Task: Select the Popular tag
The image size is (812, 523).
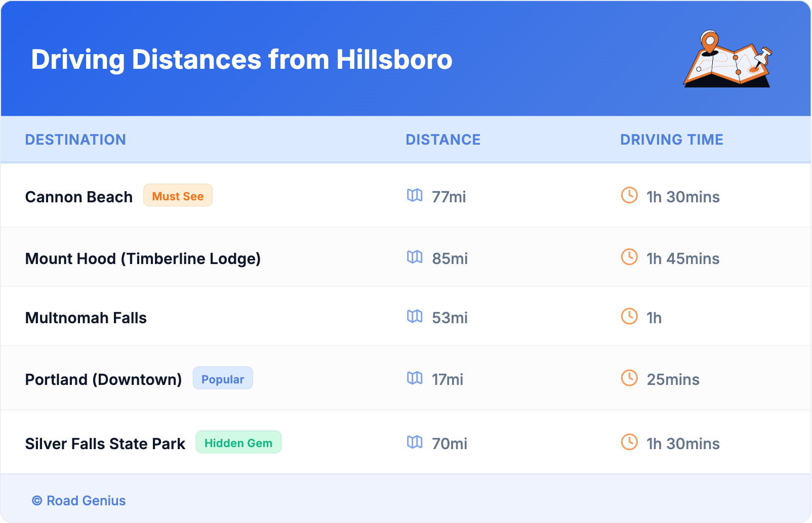Action: click(223, 378)
